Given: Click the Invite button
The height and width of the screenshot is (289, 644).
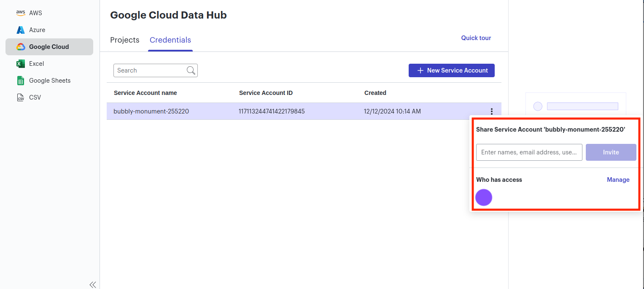Looking at the screenshot, I should click(x=611, y=152).
